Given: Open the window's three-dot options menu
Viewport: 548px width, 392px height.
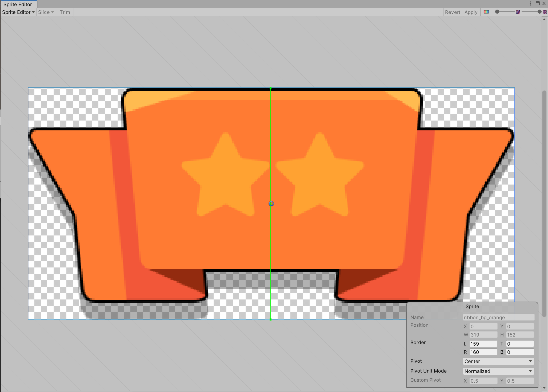Looking at the screenshot, I should coord(530,3).
